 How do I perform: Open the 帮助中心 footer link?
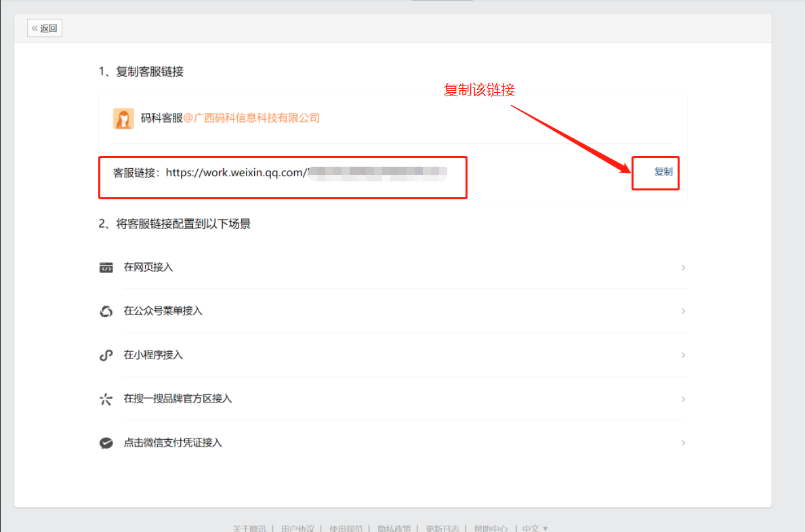click(491, 529)
